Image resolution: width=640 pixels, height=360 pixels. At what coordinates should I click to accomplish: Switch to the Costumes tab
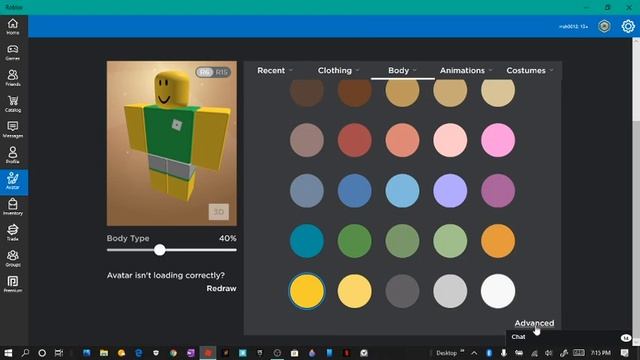tap(526, 71)
